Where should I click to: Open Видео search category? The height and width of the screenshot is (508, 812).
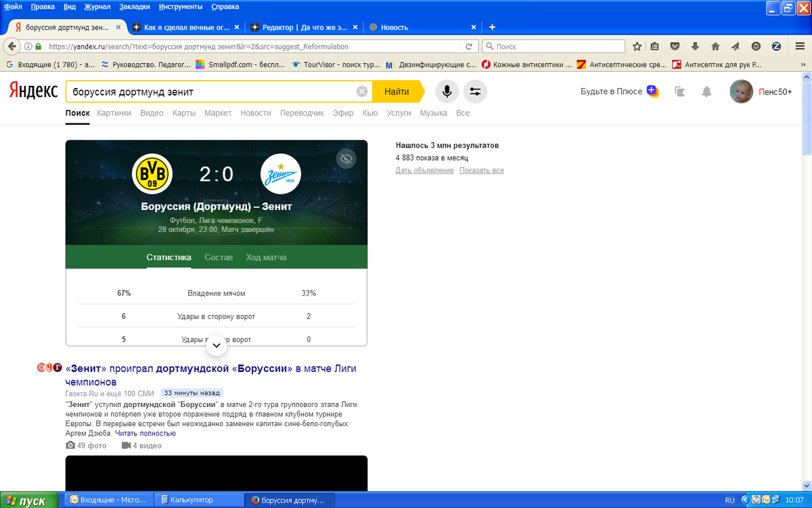pos(152,113)
